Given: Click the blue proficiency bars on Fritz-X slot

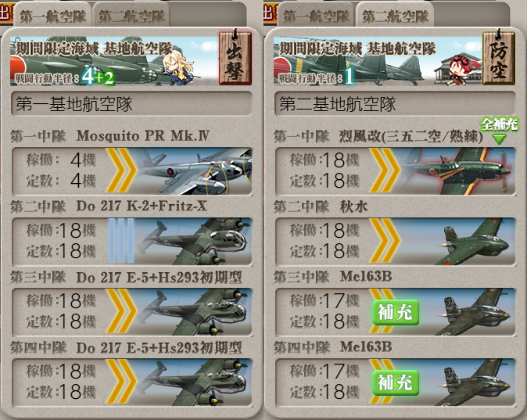Looking at the screenshot, I should click(x=121, y=240).
